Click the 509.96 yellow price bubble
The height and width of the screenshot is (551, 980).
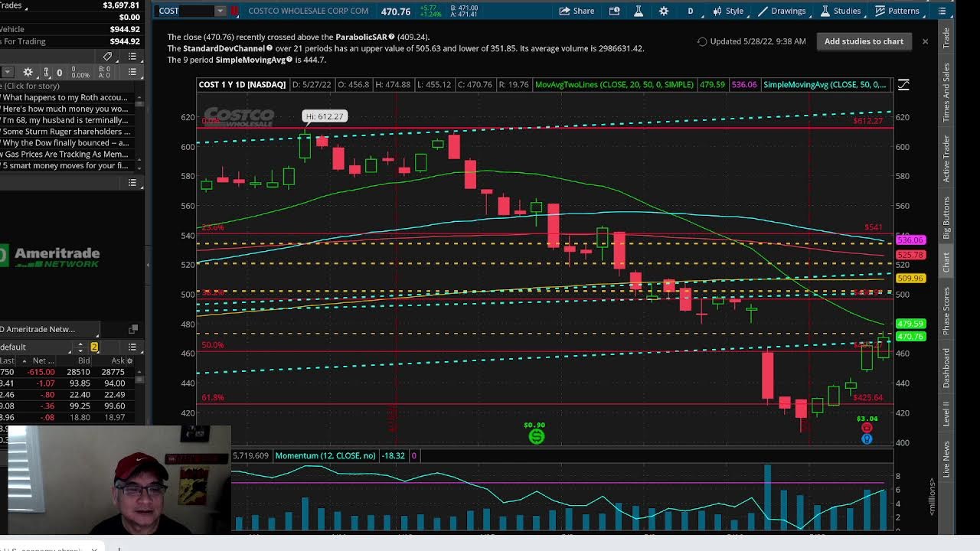[x=910, y=279]
